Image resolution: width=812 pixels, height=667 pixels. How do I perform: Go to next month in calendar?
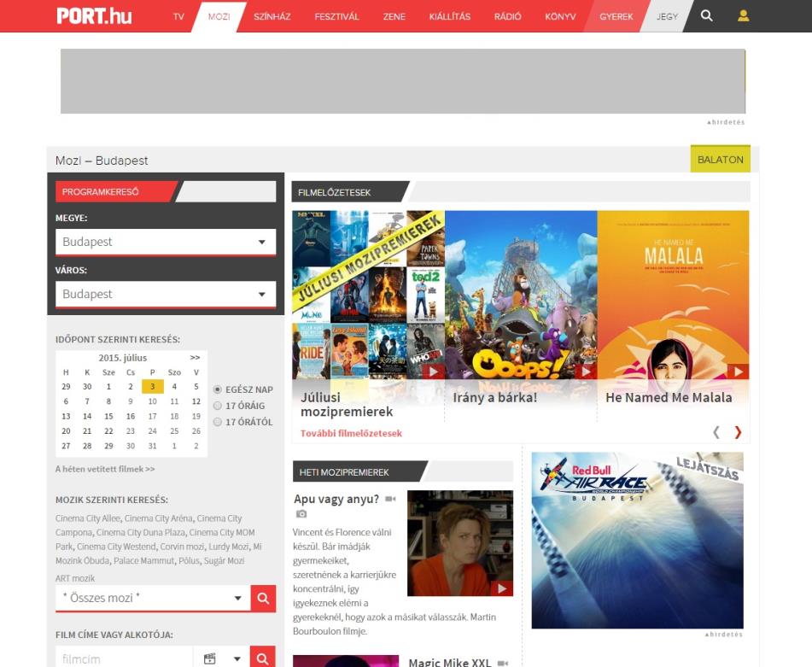tap(195, 357)
